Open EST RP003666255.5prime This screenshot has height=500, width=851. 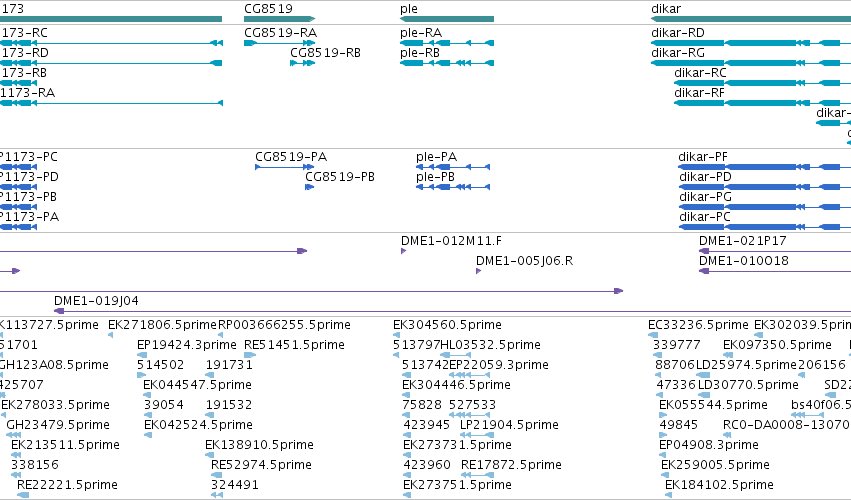(x=284, y=325)
